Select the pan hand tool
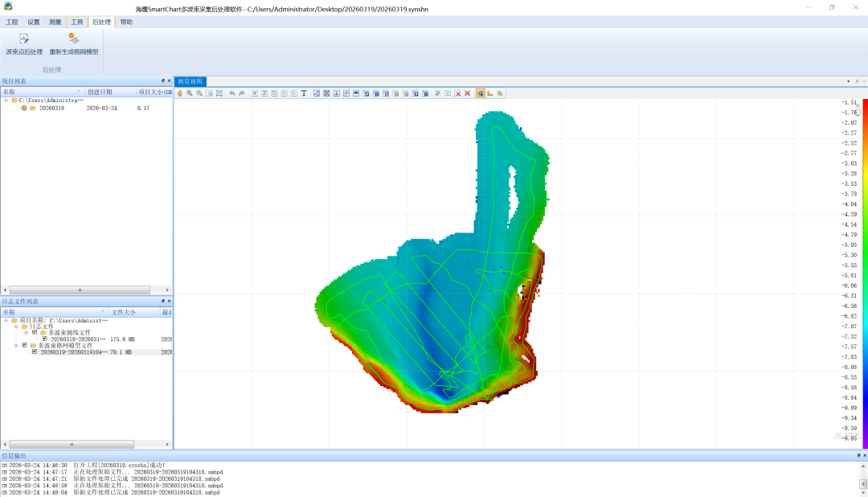 (x=179, y=93)
